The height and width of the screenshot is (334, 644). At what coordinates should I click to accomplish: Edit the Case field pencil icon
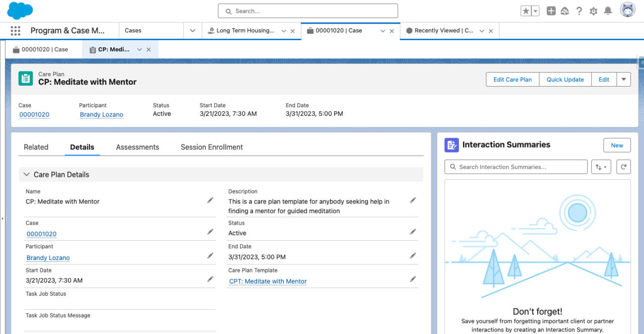coord(210,232)
